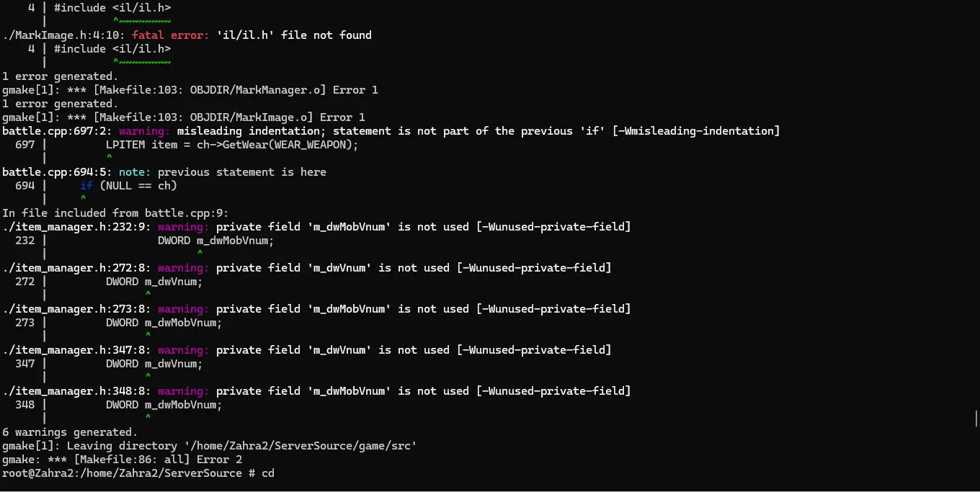Click the 'OBJDIR/MarkImage.o' Error 1 line

(x=184, y=117)
